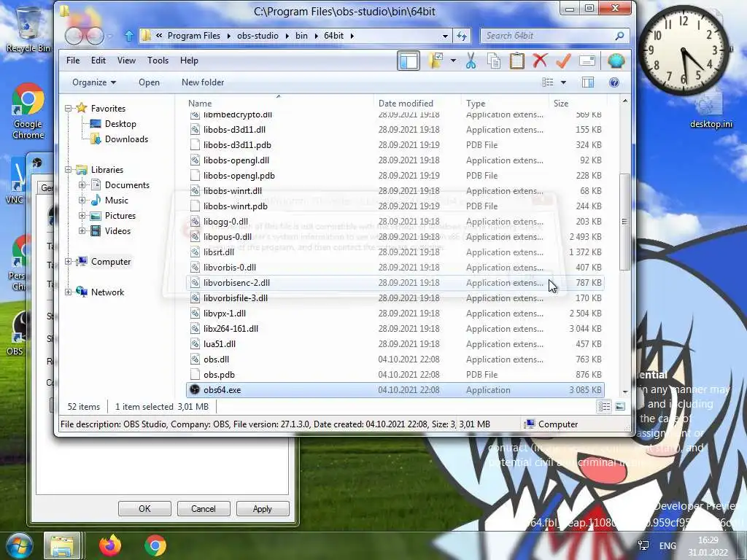The height and width of the screenshot is (560, 747).
Task: Collapse the Favorites tree node
Action: pyautogui.click(x=68, y=109)
